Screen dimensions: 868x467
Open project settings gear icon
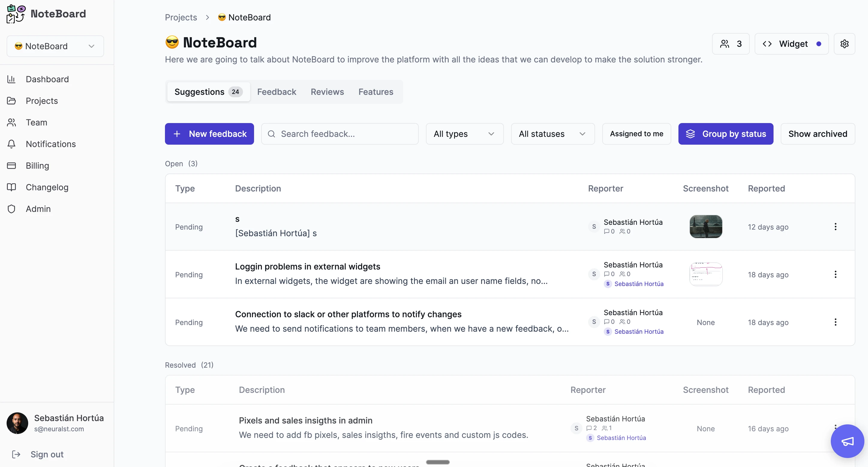click(844, 44)
